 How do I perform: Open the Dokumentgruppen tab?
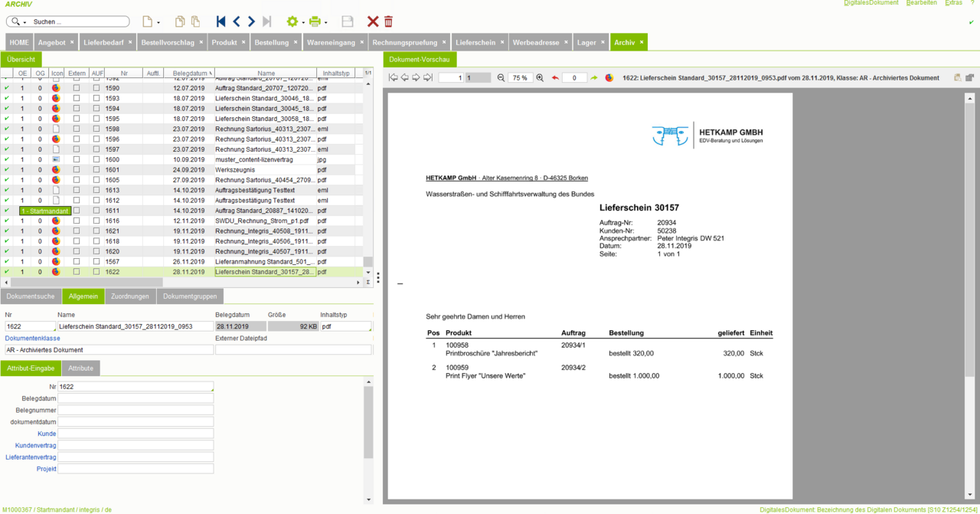coord(191,296)
